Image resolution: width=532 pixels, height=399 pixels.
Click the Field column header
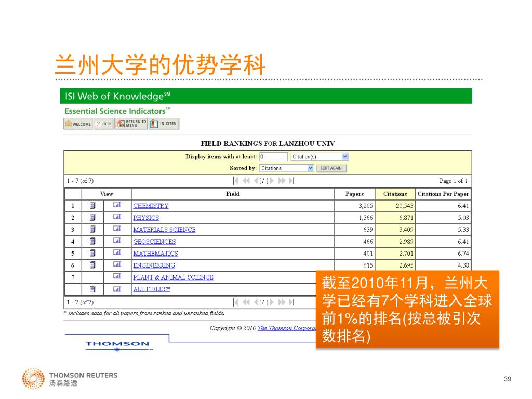click(x=233, y=194)
